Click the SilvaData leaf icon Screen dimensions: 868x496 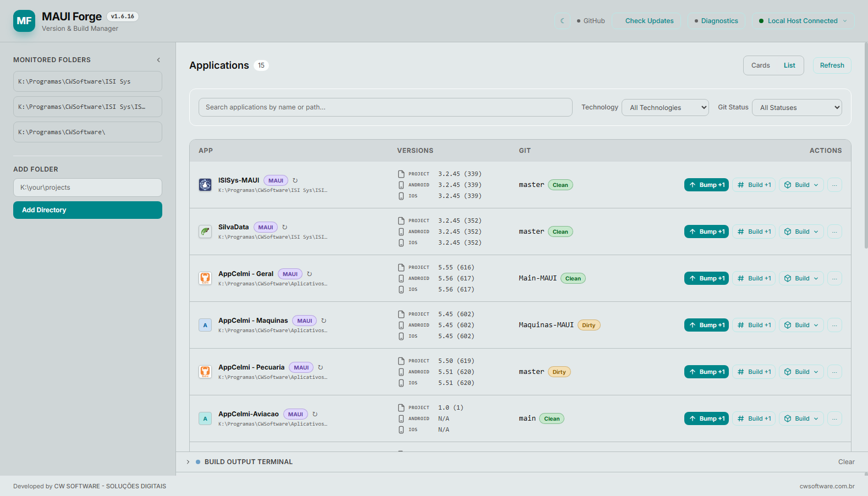click(x=205, y=232)
